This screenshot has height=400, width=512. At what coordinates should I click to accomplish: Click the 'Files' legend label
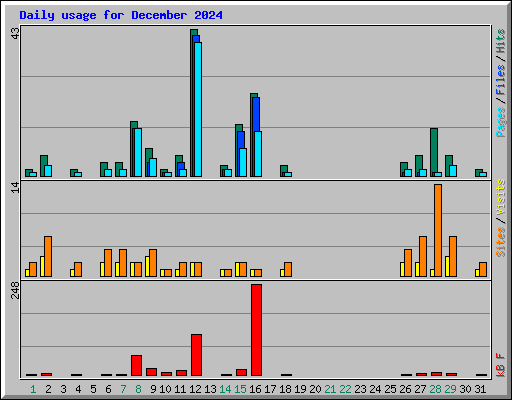(500, 80)
